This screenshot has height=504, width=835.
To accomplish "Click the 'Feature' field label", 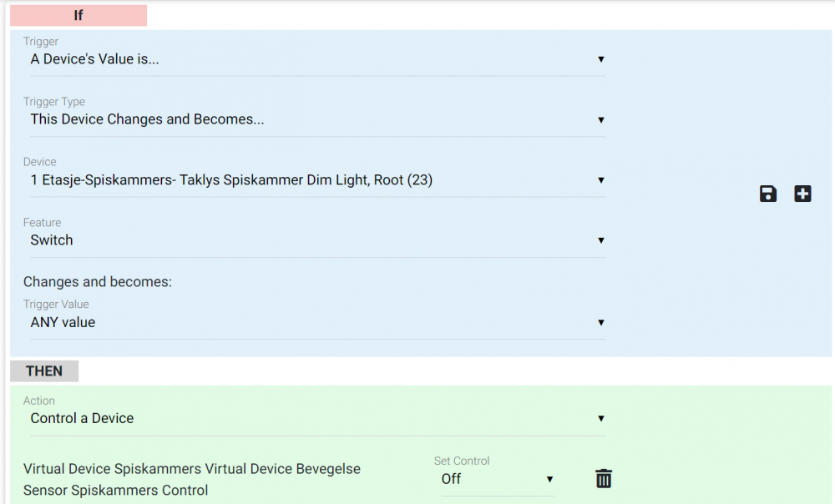I will click(43, 223).
